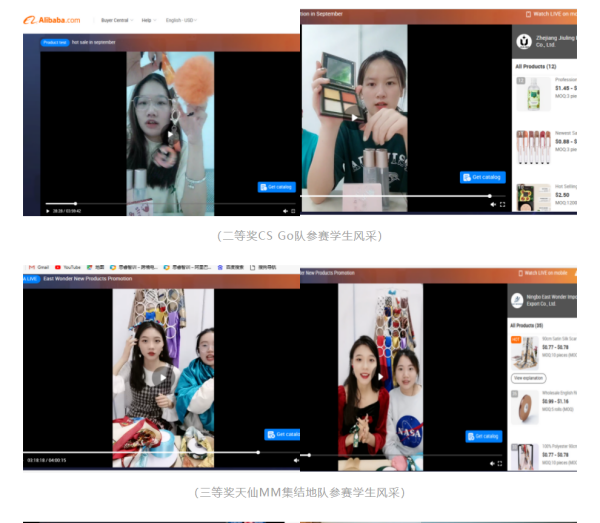The height and width of the screenshot is (523, 600).
Task: Mute the eyeshadow palette video
Action: [493, 204]
